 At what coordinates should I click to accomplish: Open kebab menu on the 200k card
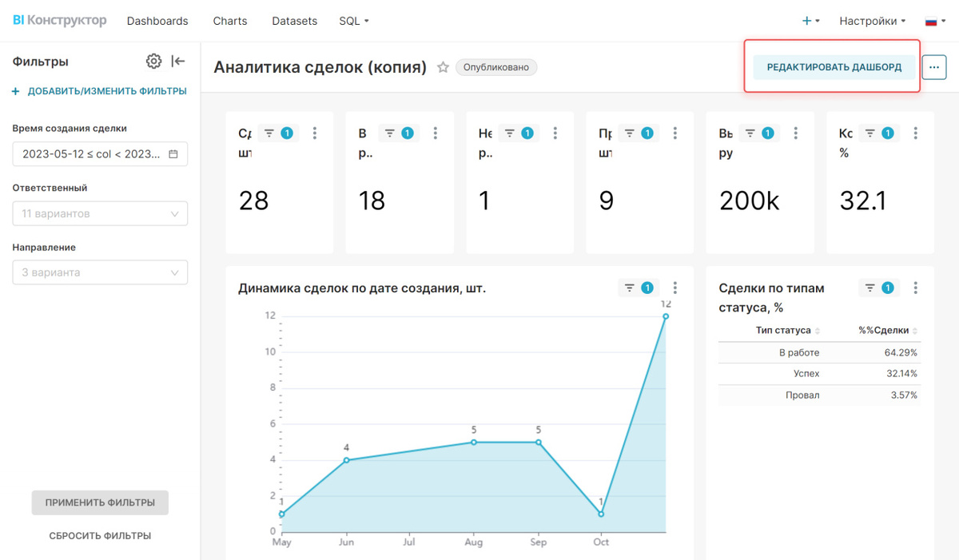tap(795, 133)
